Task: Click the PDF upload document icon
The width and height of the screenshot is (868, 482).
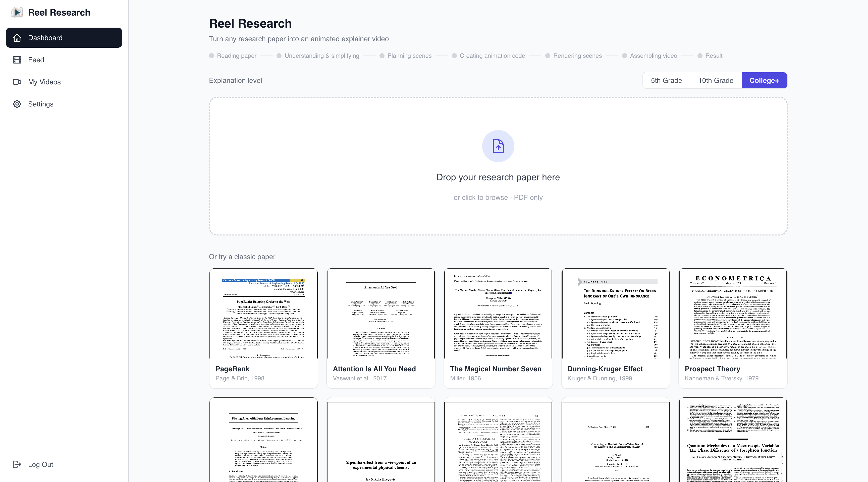Action: point(498,146)
